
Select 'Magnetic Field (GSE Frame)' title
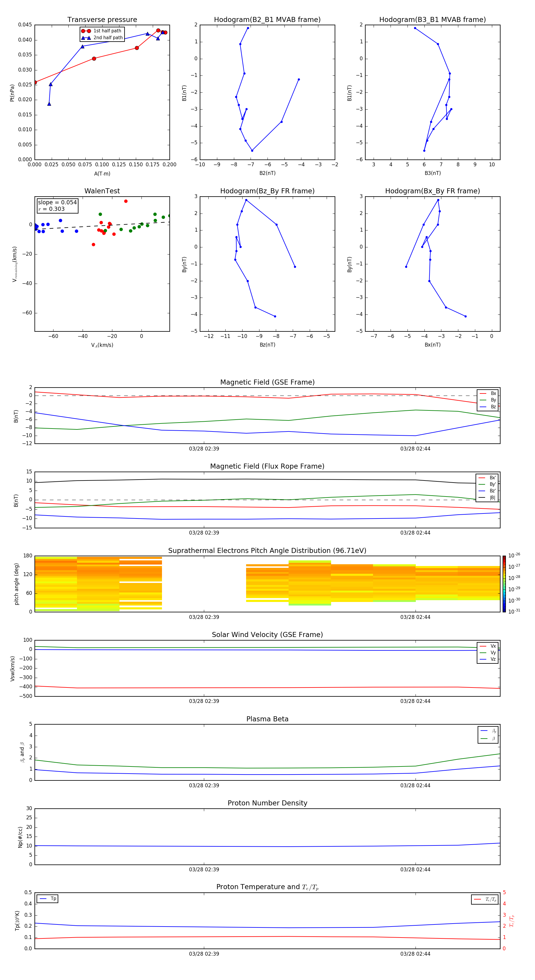tap(267, 382)
